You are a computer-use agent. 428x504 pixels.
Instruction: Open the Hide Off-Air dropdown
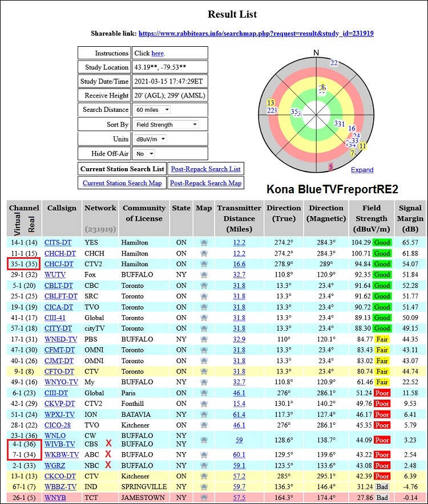145,154
